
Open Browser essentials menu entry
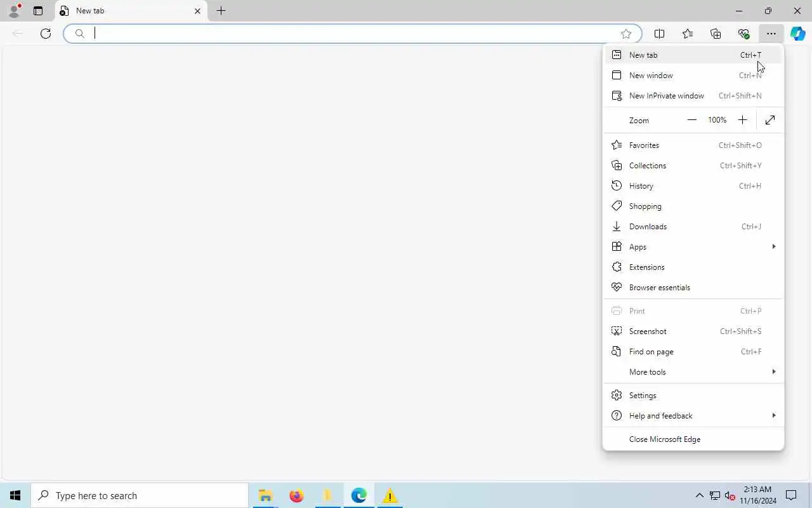click(693, 288)
